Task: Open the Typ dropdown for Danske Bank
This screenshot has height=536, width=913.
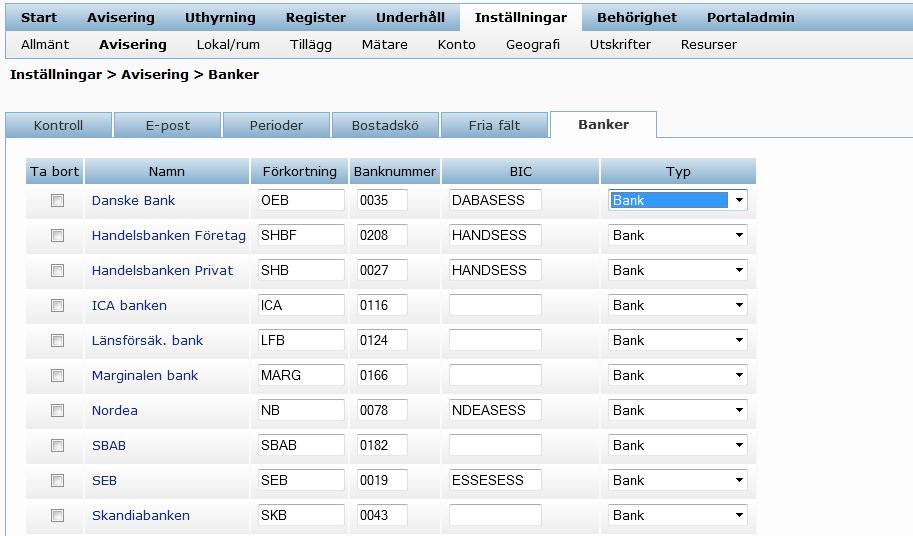Action: coord(678,200)
